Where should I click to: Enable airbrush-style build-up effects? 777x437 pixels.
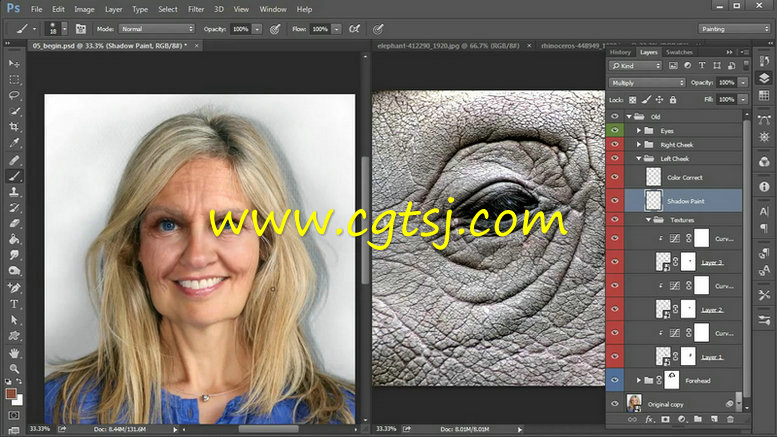click(x=354, y=29)
